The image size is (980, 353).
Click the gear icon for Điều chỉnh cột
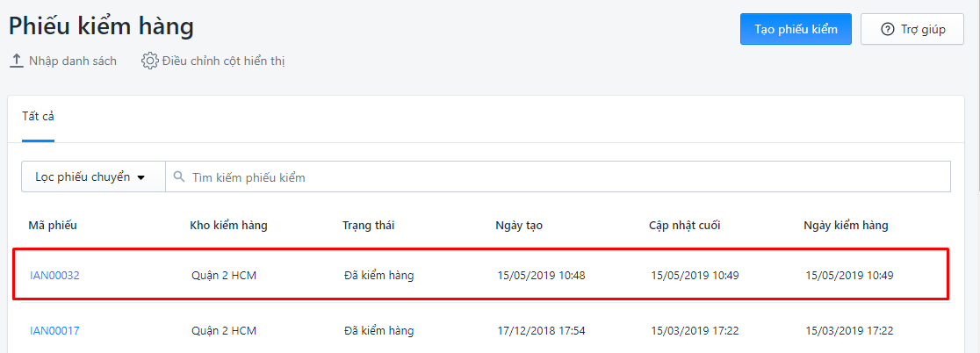pyautogui.click(x=149, y=61)
